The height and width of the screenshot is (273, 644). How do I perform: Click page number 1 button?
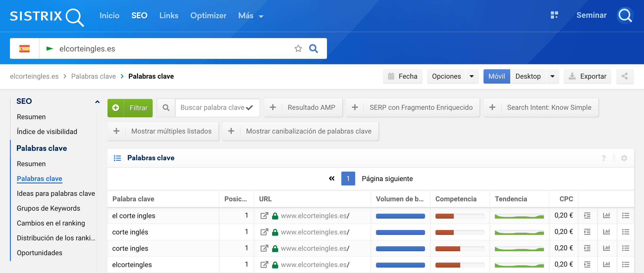pyautogui.click(x=348, y=179)
